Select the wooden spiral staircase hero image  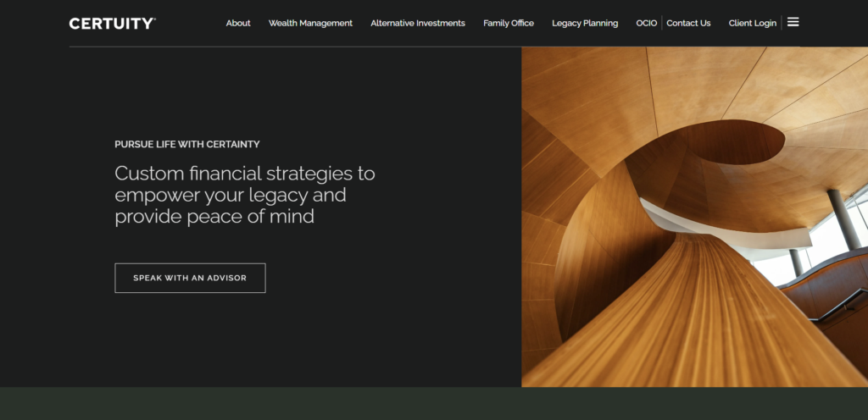695,217
